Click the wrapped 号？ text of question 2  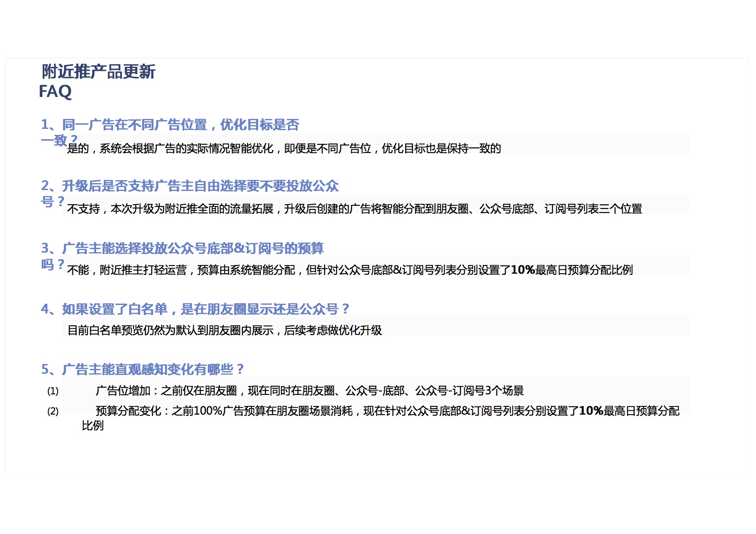click(x=53, y=201)
